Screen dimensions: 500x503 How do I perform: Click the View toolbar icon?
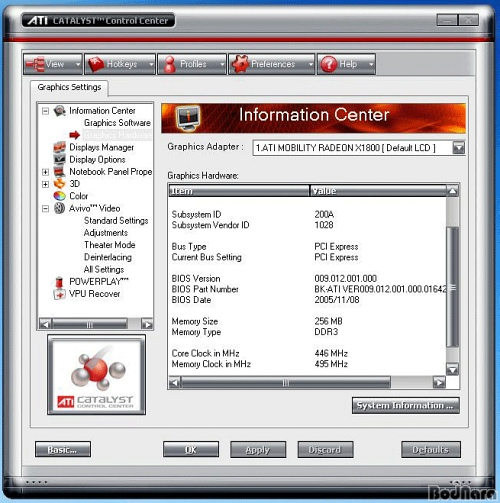pos(35,64)
